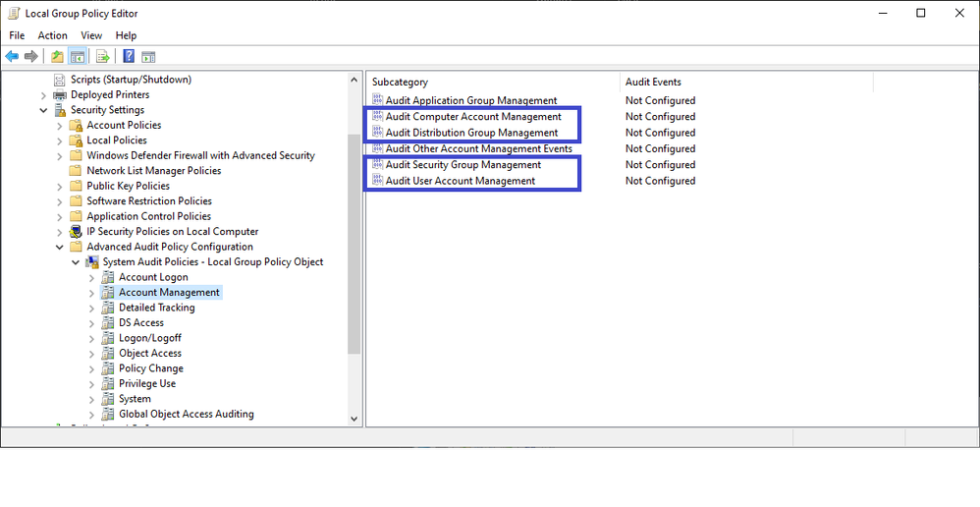The image size is (980, 507).
Task: Click the Audit Other Account Management Events icon
Action: [377, 148]
